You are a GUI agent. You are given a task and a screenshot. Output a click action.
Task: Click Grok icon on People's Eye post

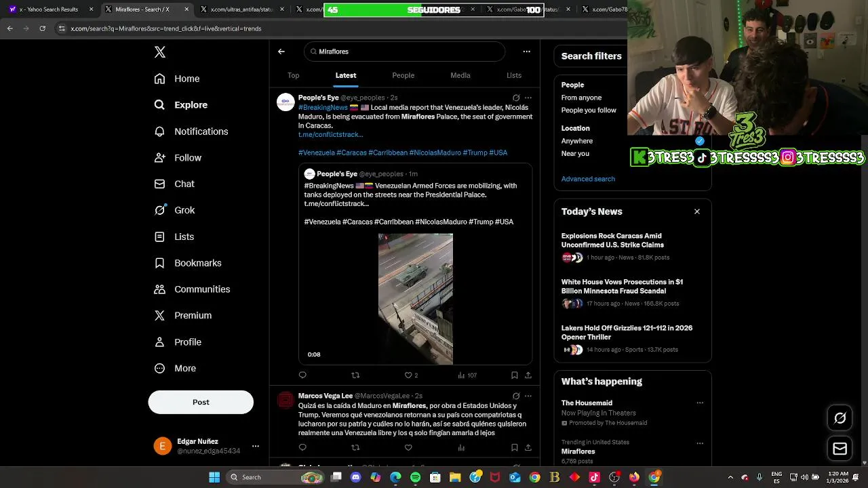click(516, 98)
